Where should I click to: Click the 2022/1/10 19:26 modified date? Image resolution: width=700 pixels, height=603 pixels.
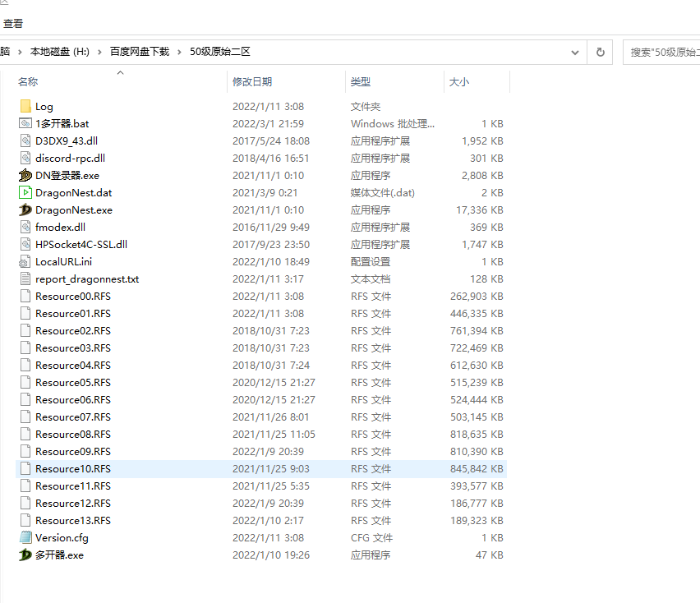(271, 555)
